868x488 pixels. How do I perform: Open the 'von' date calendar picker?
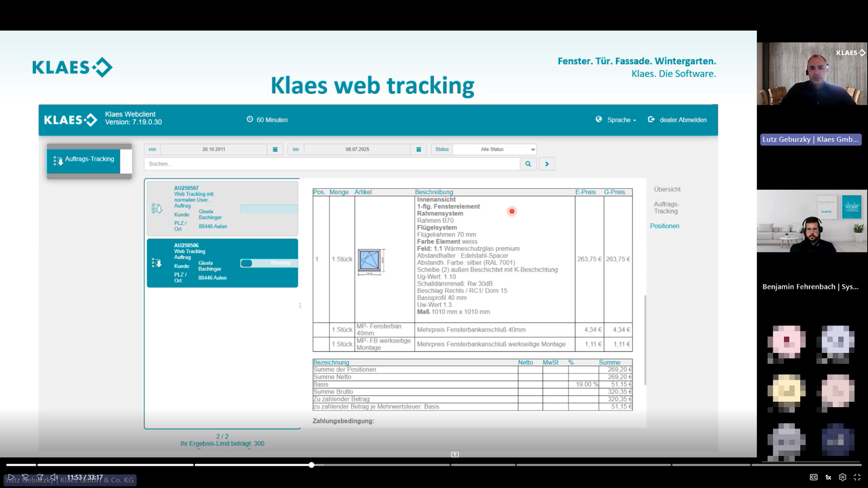tap(275, 149)
